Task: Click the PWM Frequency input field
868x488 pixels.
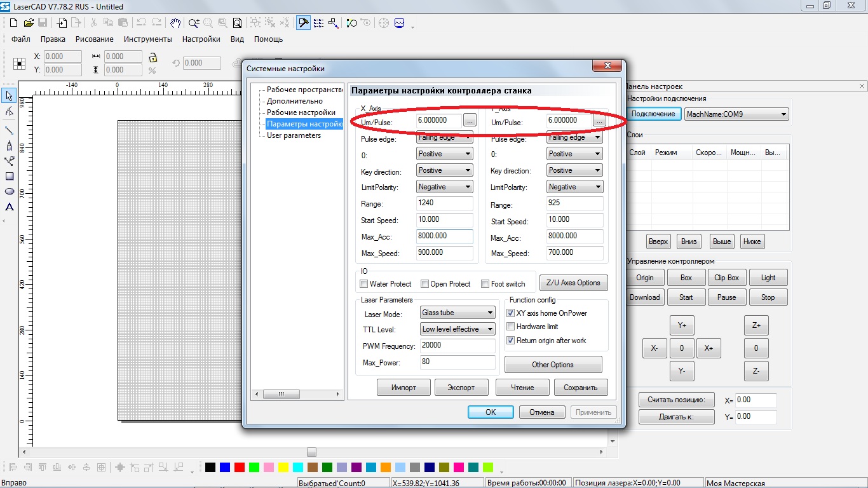Action: [458, 346]
